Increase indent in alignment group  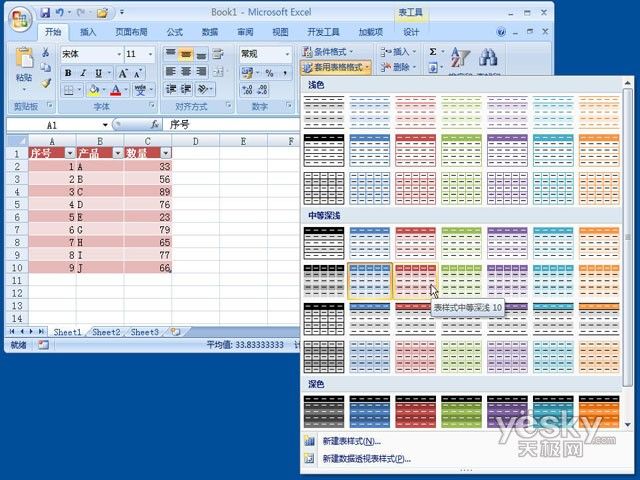pos(186,89)
